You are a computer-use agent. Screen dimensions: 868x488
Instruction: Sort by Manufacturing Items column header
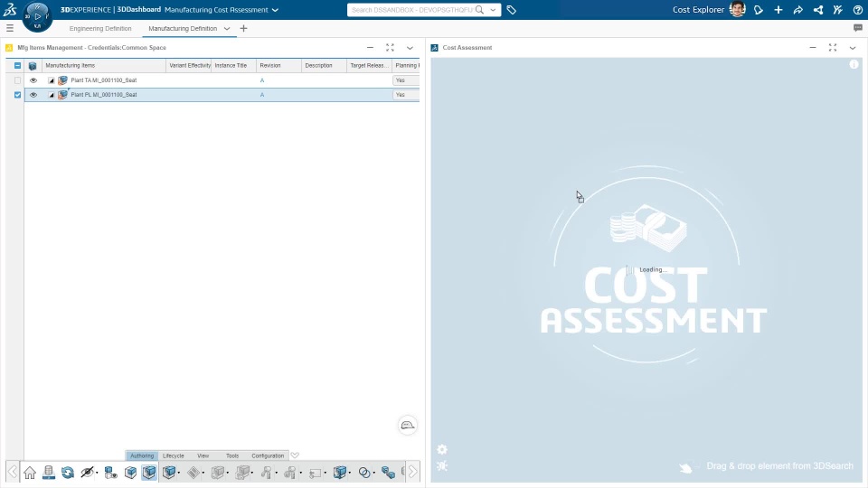(x=104, y=65)
